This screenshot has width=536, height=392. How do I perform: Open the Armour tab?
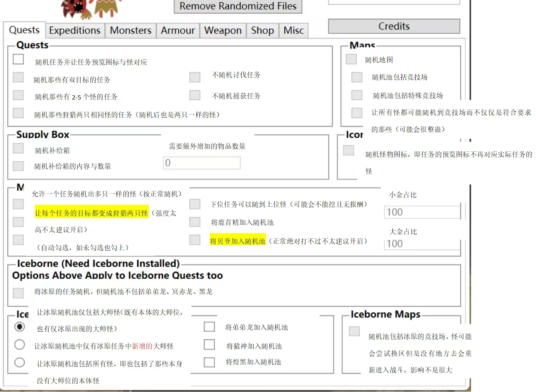178,30
